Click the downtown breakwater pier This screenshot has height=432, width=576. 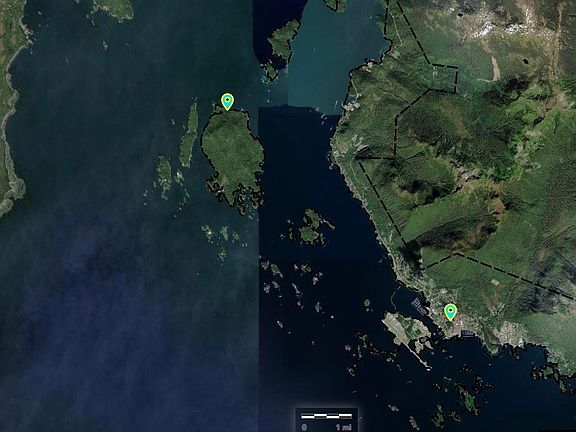tap(467, 334)
